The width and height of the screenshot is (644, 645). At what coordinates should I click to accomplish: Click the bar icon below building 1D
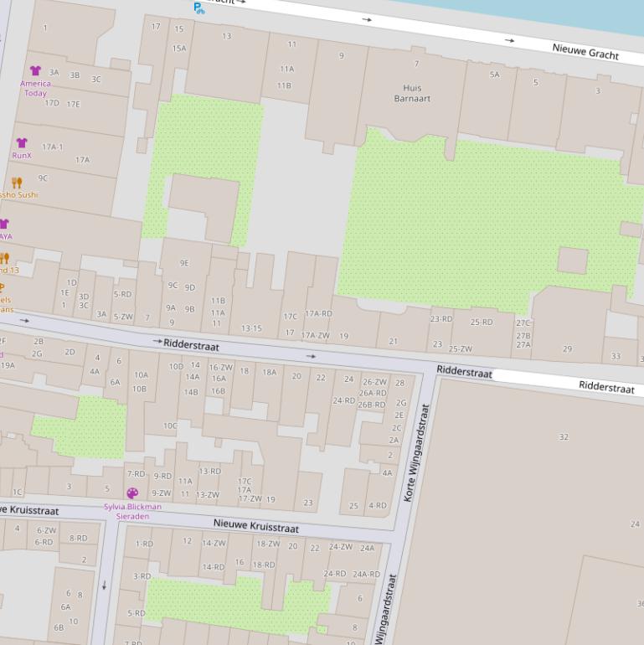pyautogui.click(x=3, y=287)
